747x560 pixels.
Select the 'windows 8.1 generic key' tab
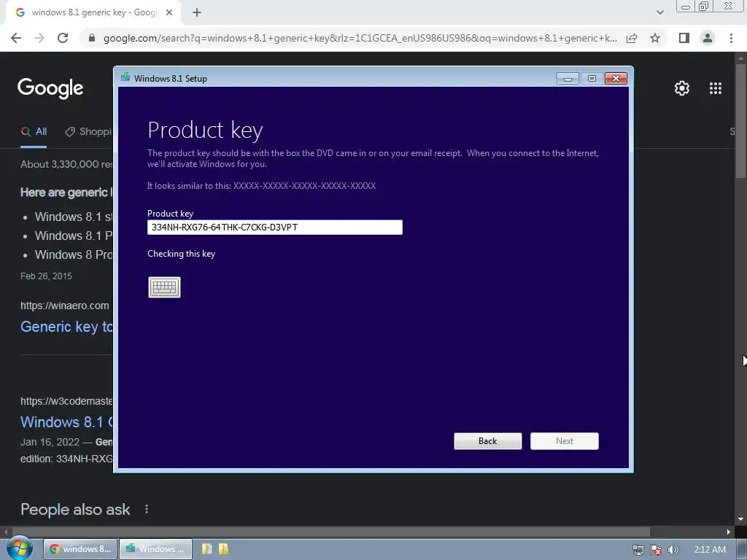coord(93,12)
